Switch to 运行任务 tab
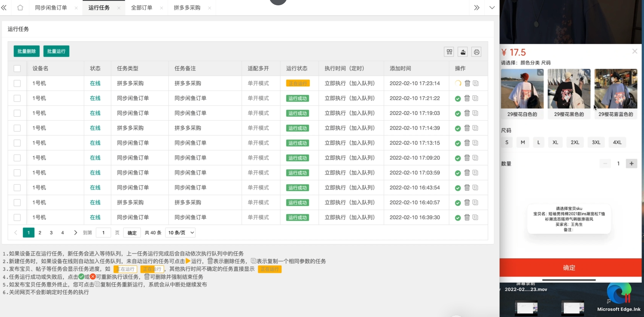Image resolution: width=644 pixels, height=317 pixels. click(x=99, y=8)
